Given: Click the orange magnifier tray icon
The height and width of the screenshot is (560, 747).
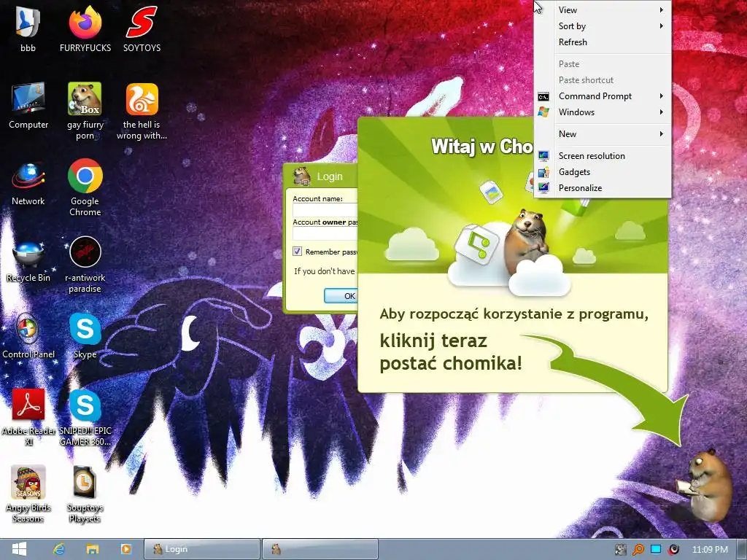Looking at the screenshot, I should [638, 550].
